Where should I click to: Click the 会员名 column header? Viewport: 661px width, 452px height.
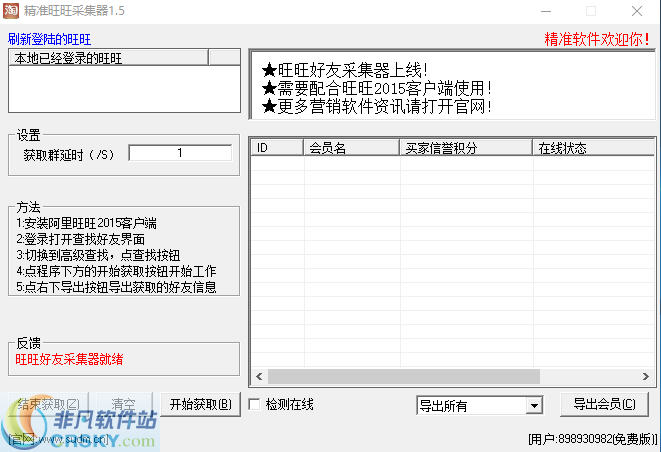click(x=352, y=148)
